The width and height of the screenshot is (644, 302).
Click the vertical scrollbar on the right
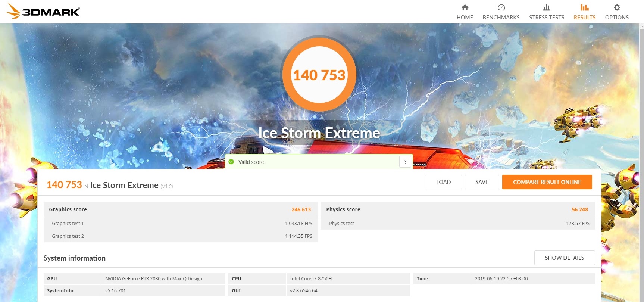click(641, 149)
